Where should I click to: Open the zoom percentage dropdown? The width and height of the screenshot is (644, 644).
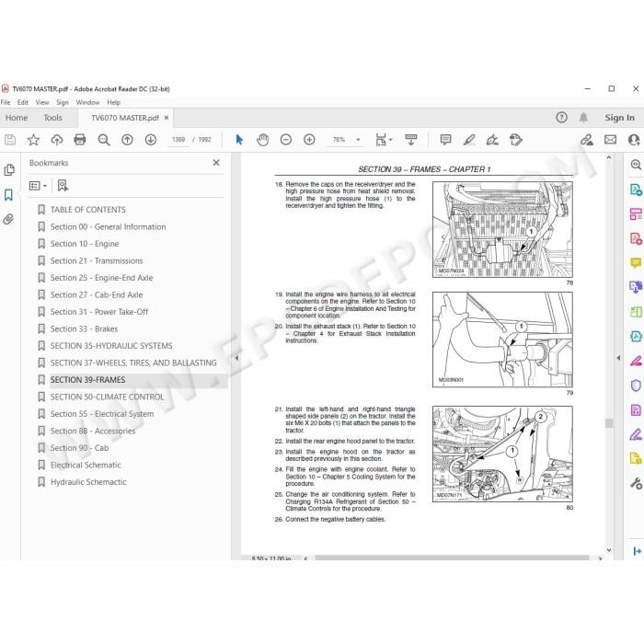358,140
